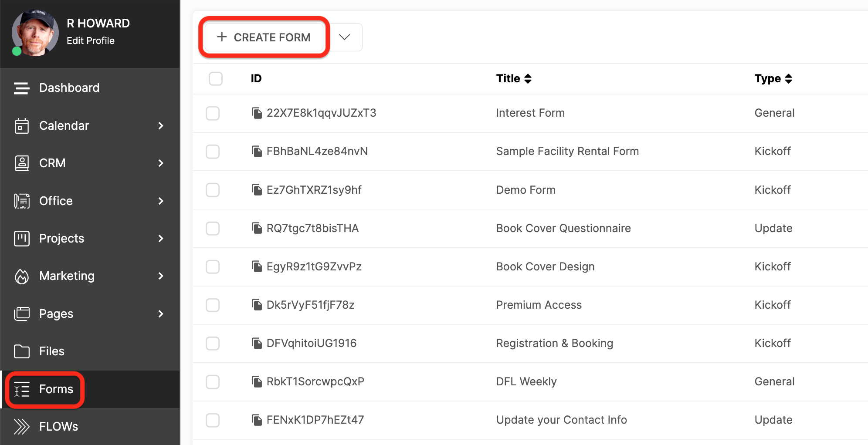Viewport: 868px width, 445px height.
Task: Open the Sample Facility Rental Form title
Action: [567, 152]
